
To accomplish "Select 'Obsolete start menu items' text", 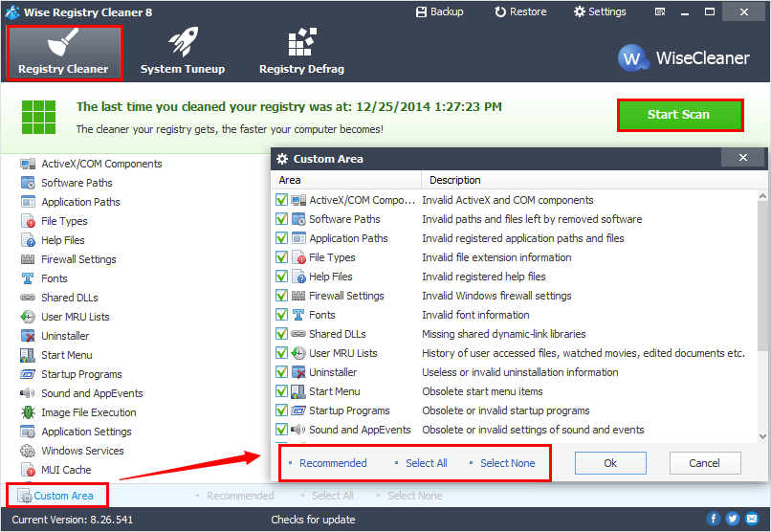I will (482, 392).
